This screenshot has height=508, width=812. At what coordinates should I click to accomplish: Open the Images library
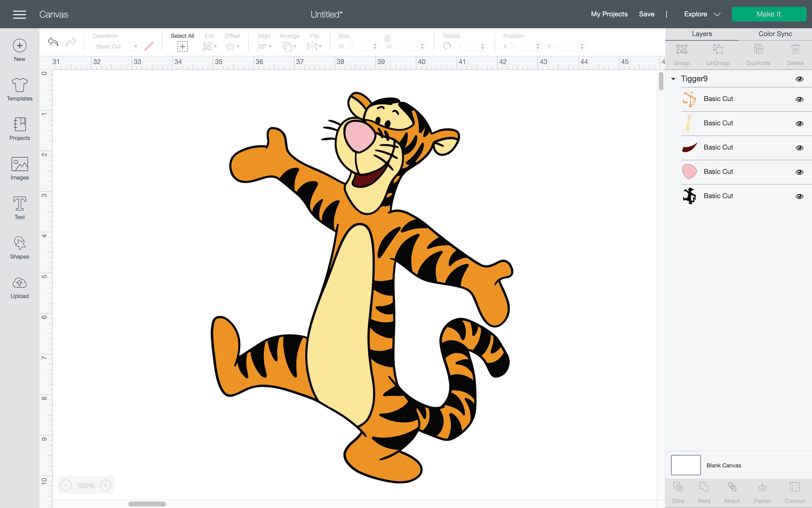click(19, 169)
